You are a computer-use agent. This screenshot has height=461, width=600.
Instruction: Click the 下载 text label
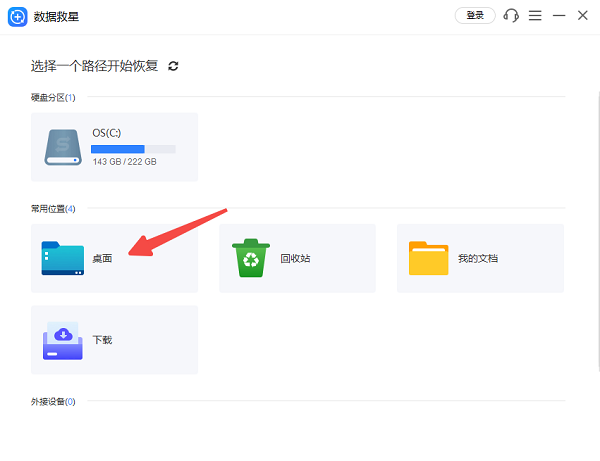pyautogui.click(x=102, y=340)
